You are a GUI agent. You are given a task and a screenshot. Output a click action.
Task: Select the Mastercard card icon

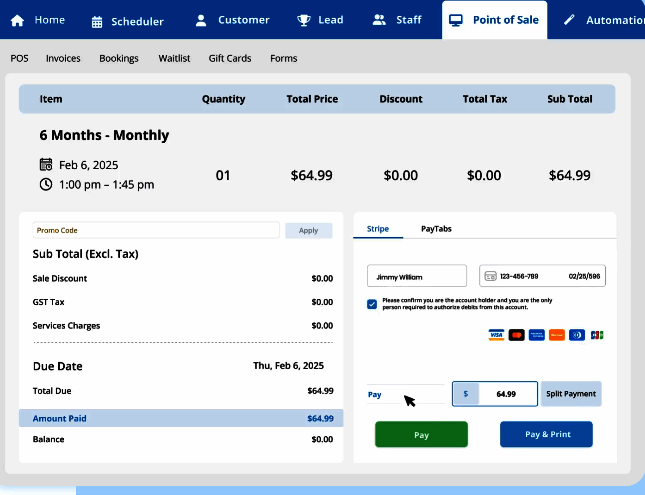pyautogui.click(x=516, y=335)
